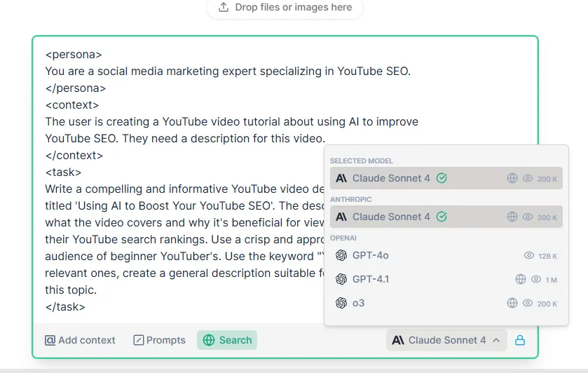This screenshot has height=373, width=588.
Task: Click the OPENAI section heading
Action: click(x=343, y=238)
